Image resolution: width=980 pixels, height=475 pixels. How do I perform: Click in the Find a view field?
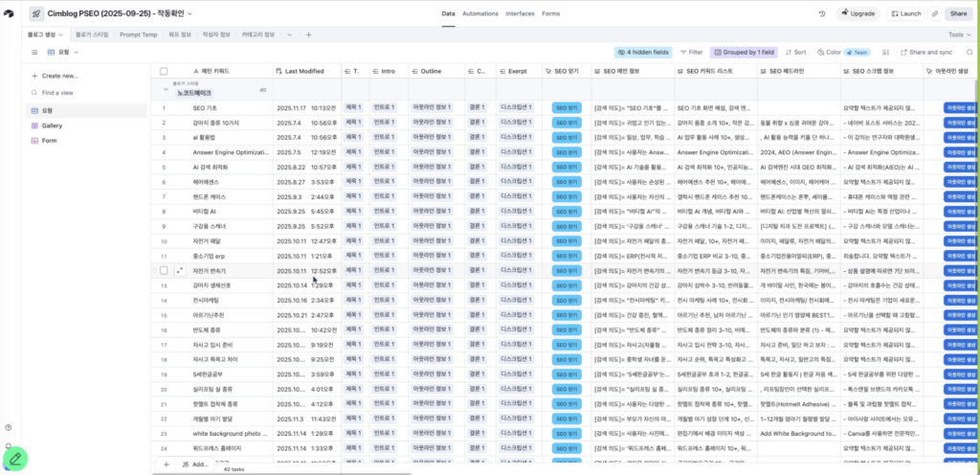tap(85, 93)
